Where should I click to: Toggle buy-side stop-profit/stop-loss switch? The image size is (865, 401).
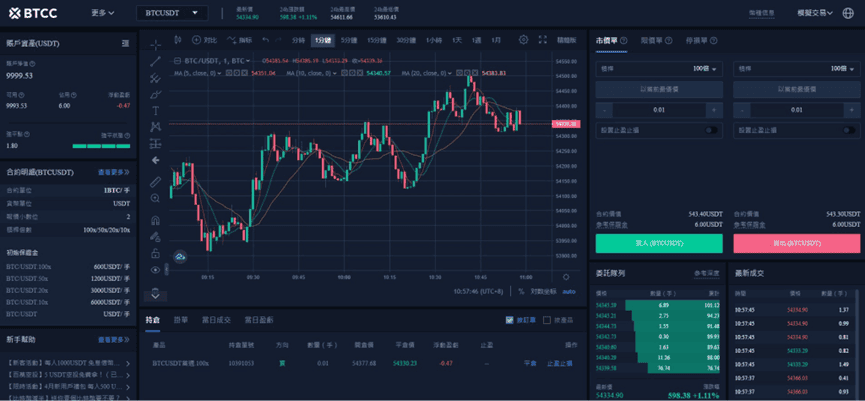[x=712, y=130]
